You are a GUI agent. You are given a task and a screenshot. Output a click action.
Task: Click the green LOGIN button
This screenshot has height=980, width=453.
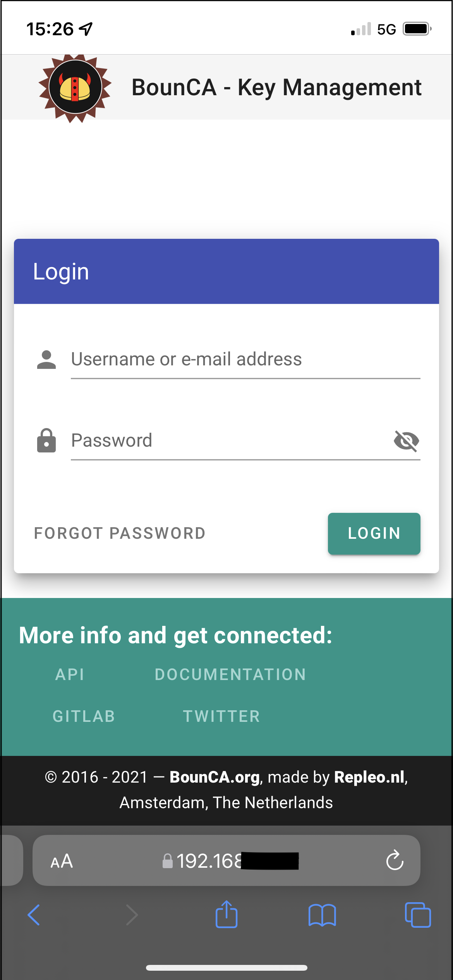pos(374,533)
